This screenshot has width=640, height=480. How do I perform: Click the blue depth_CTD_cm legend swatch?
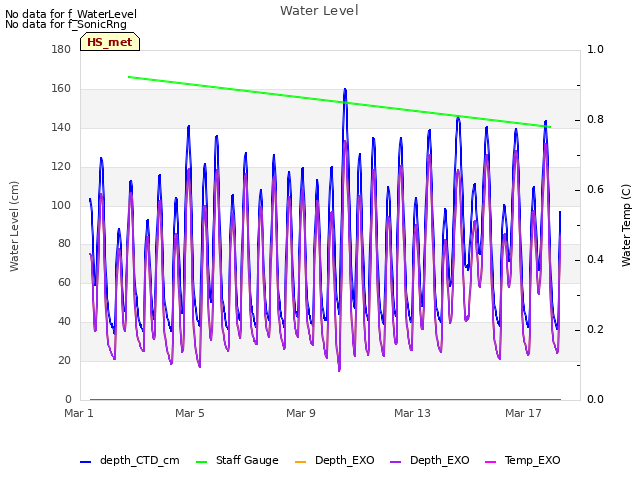(x=85, y=462)
